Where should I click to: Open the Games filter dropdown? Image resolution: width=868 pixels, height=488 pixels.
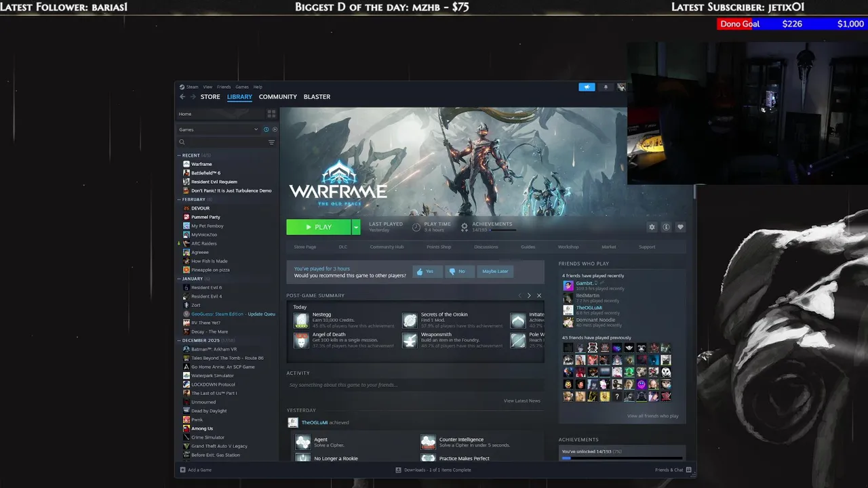click(218, 129)
